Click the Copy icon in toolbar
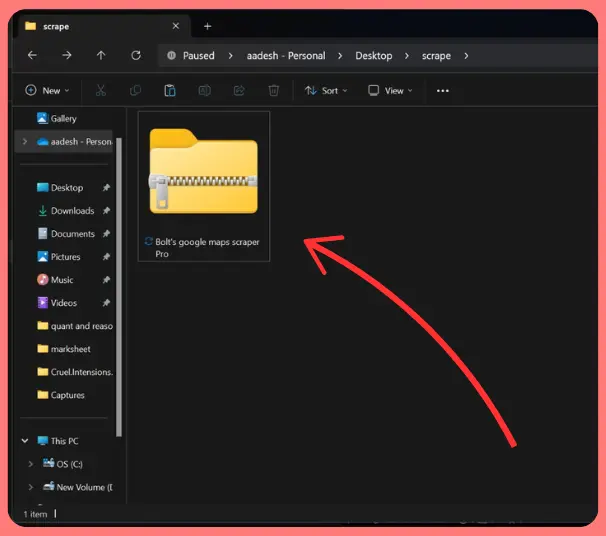 135,90
